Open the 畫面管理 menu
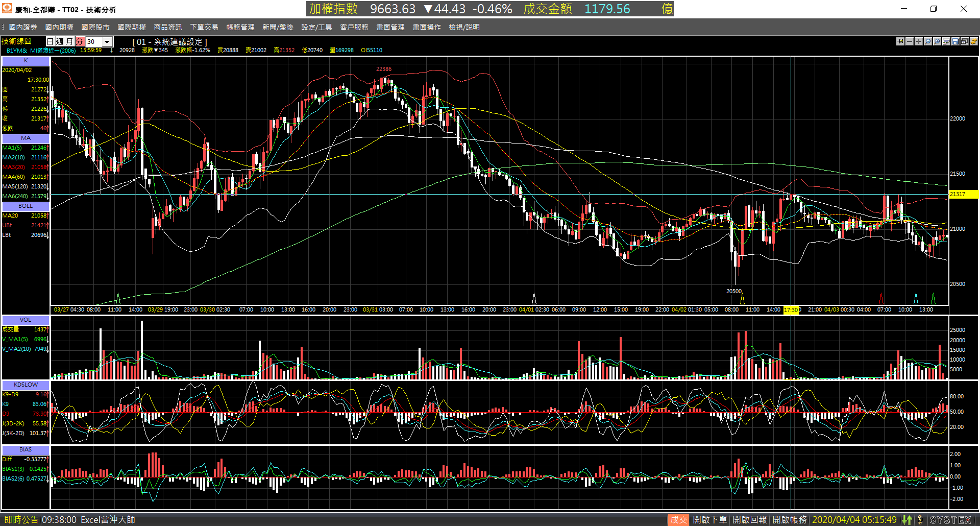Screen dimensions: 980x526 click(x=390, y=27)
